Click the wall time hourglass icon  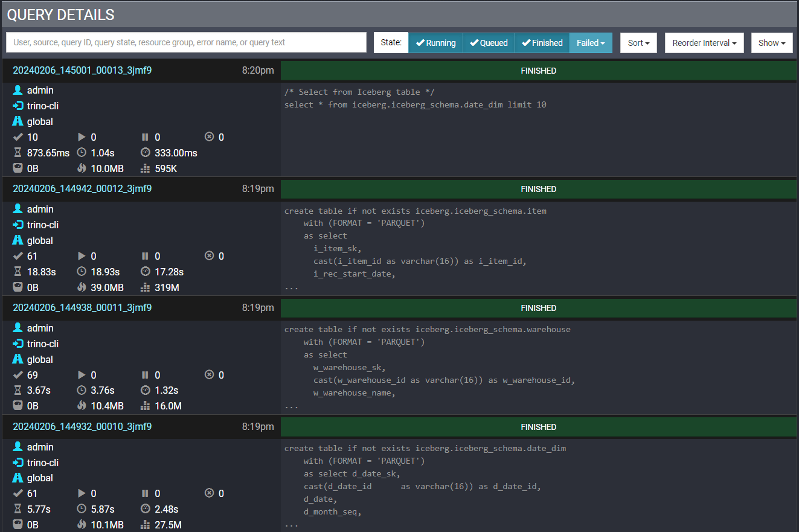tap(18, 153)
